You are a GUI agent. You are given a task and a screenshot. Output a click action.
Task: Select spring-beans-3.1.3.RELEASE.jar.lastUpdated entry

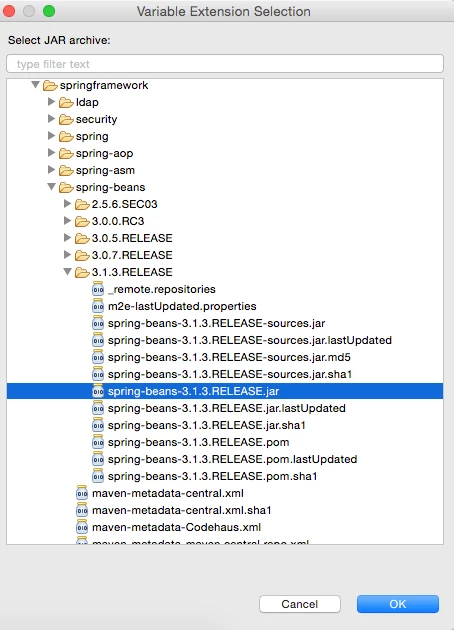click(x=227, y=408)
